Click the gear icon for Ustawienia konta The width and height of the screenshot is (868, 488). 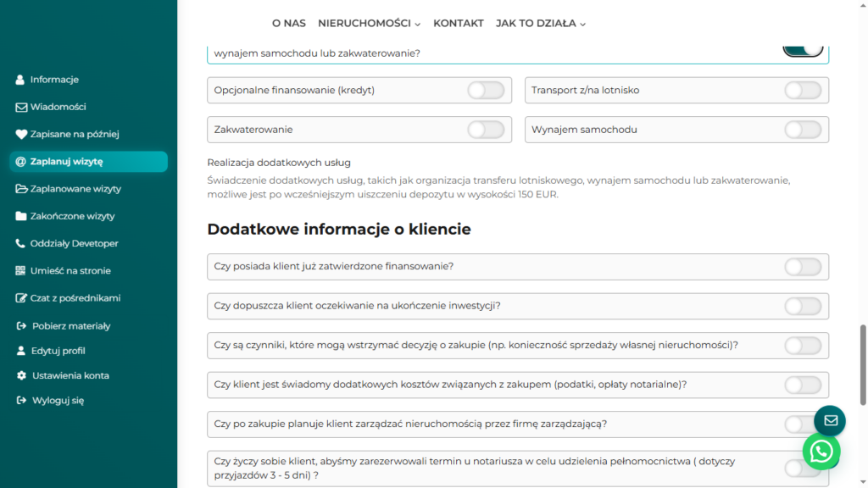(21, 375)
